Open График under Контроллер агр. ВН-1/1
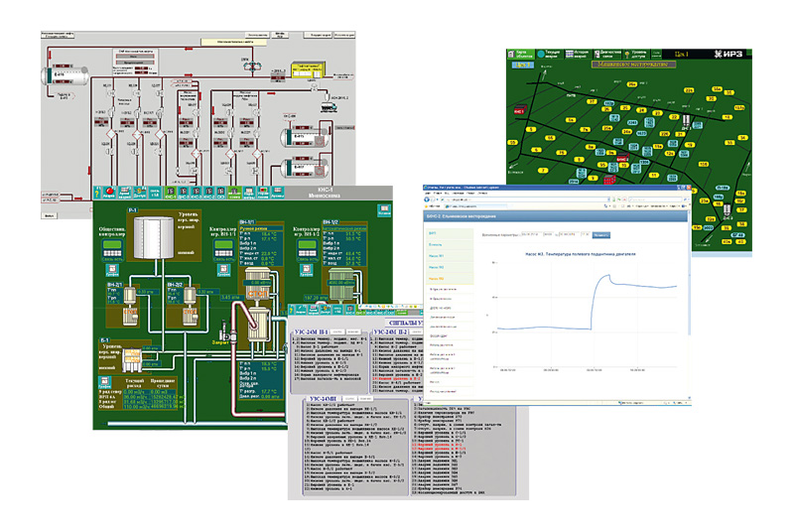This screenshot has height=532, width=794. tap(223, 270)
